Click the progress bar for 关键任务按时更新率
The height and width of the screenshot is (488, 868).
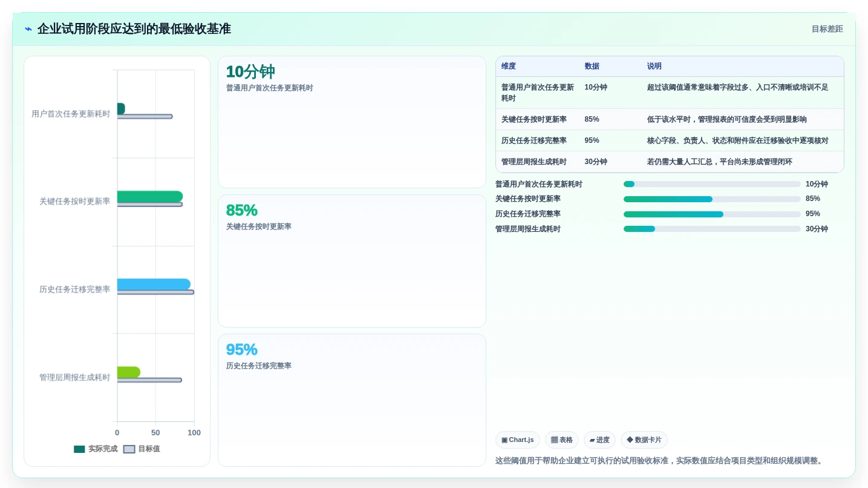point(712,199)
